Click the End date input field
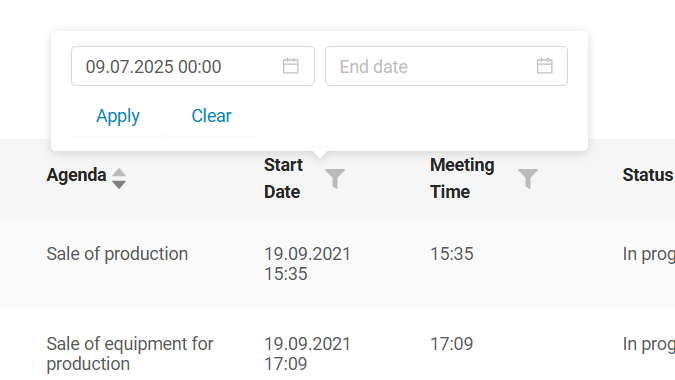The width and height of the screenshot is (675, 380). pyautogui.click(x=446, y=66)
